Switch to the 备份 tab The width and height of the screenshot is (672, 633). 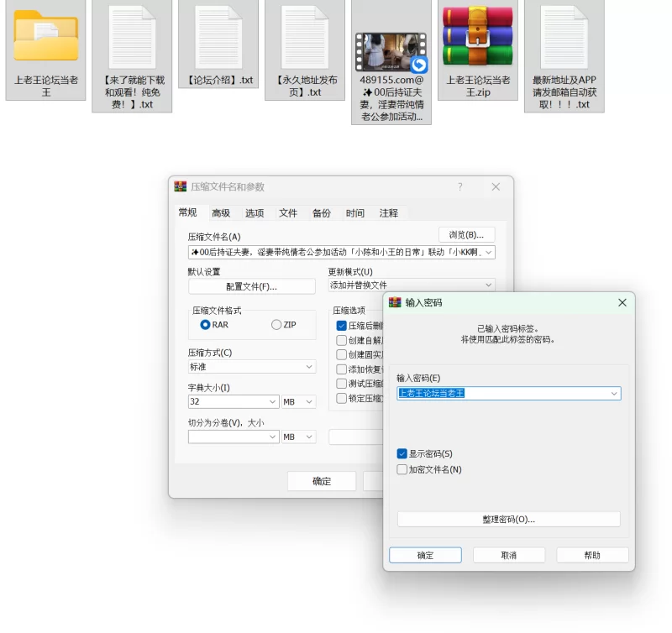pos(322,213)
